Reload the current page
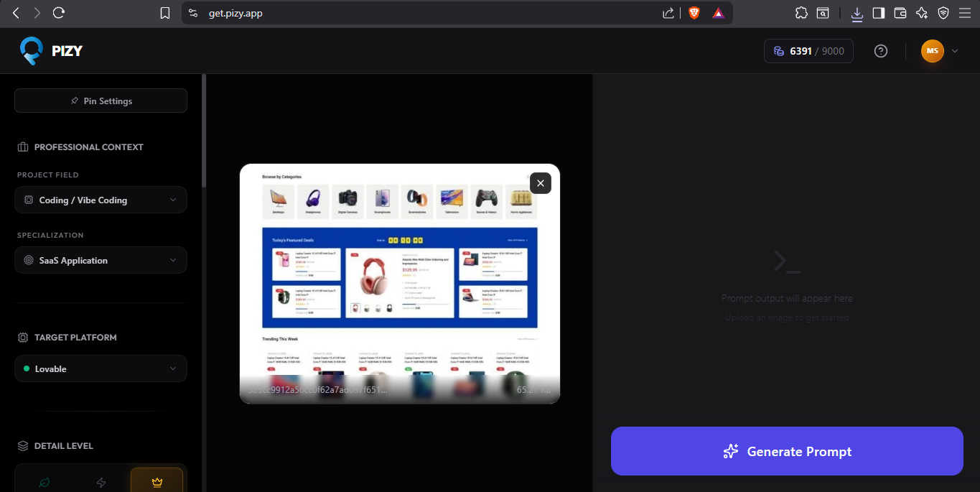980x492 pixels. pos(59,13)
